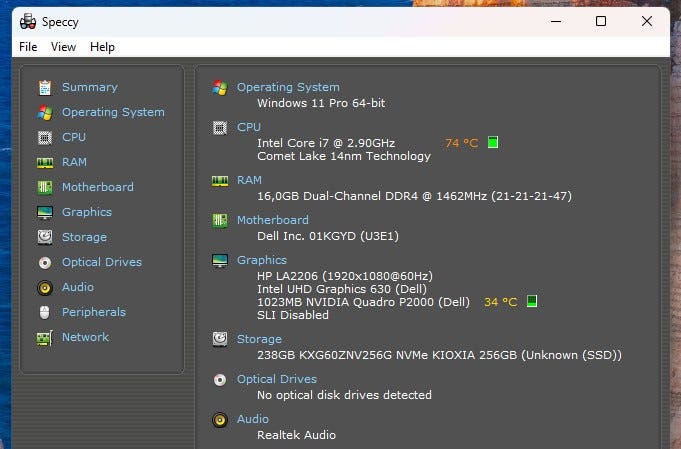Viewport: 681px width, 449px height.
Task: Click Dell Inc. 01KGYD (U3E1) text
Action: pyautogui.click(x=328, y=236)
